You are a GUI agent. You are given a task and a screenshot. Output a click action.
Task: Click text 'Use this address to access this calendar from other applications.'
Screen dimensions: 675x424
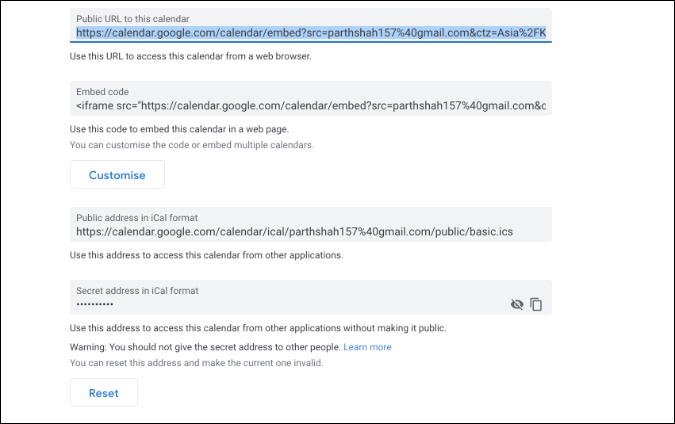pyautogui.click(x=207, y=255)
